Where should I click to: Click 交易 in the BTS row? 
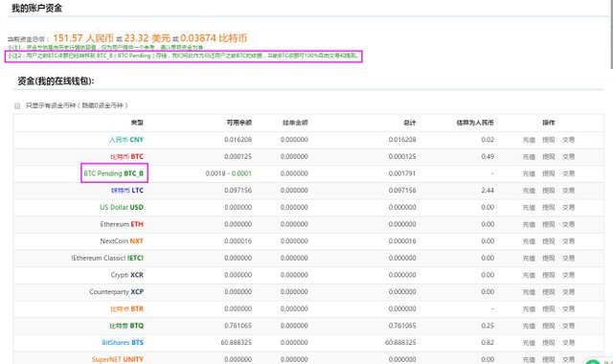pos(568,343)
